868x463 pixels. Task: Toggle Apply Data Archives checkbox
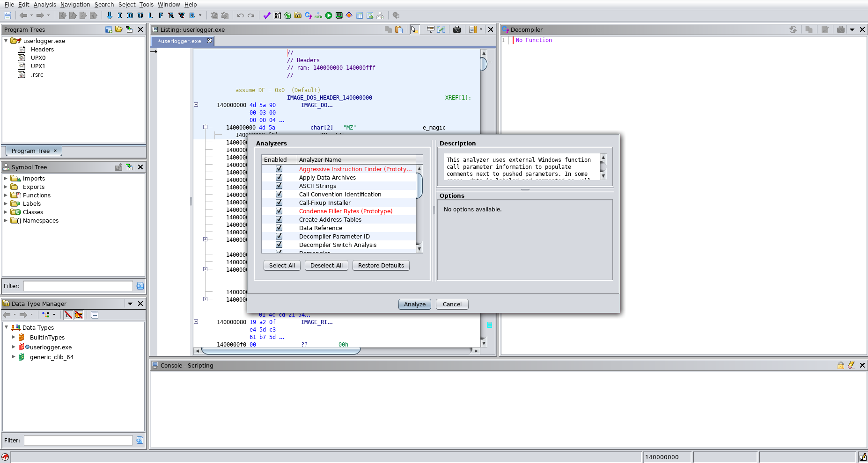279,177
